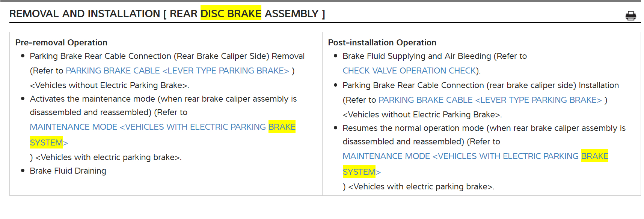Click the 'REMOVAL AND INSTALLATION' title text
Screen dimensions: 644x219
point(84,14)
